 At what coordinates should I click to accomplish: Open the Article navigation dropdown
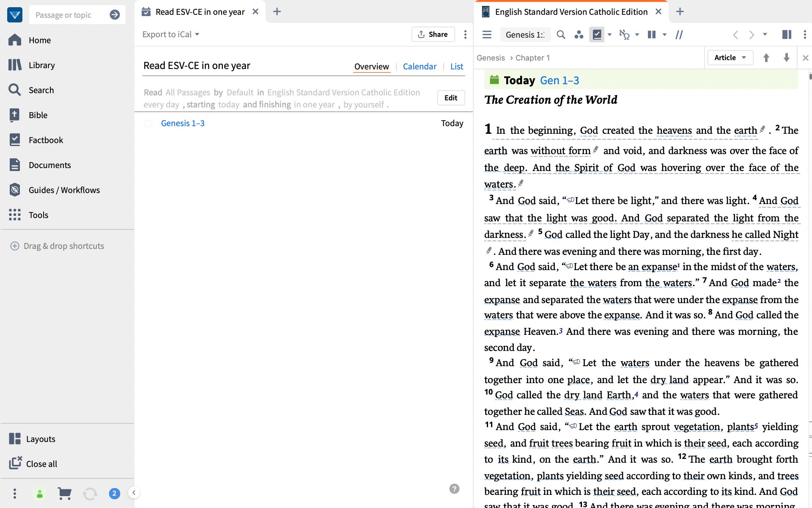coord(730,58)
